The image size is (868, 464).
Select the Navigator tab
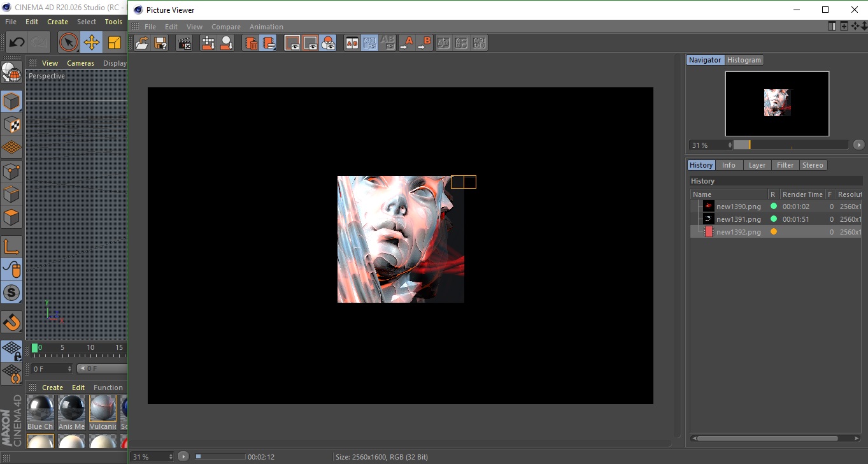click(x=705, y=60)
